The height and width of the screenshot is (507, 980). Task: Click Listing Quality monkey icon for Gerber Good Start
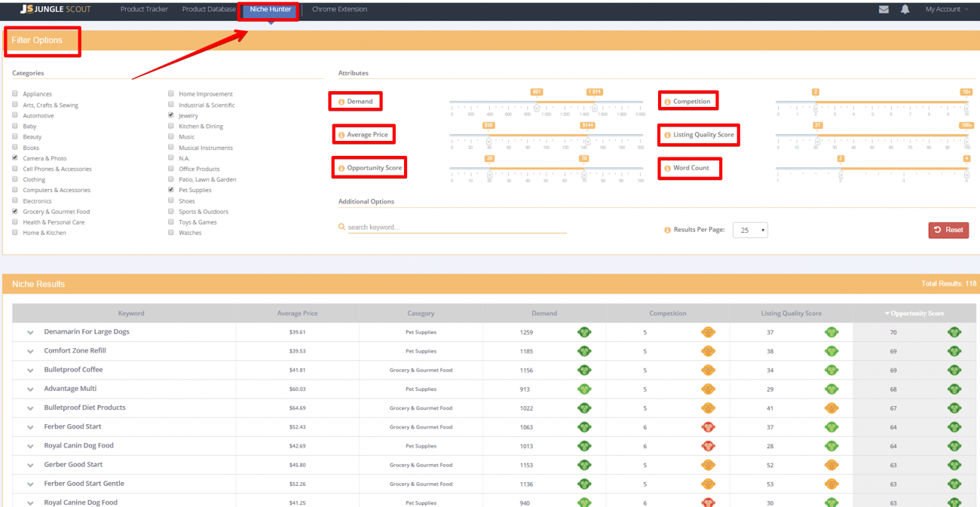(x=831, y=465)
